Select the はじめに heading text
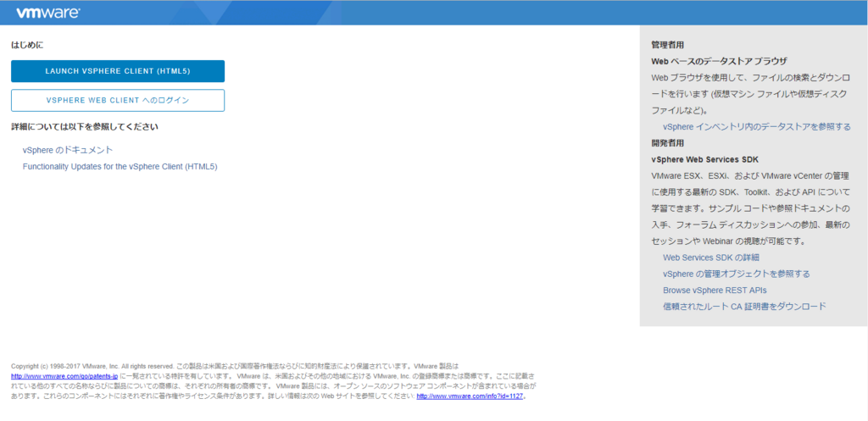This screenshot has height=421, width=868. coord(27,45)
